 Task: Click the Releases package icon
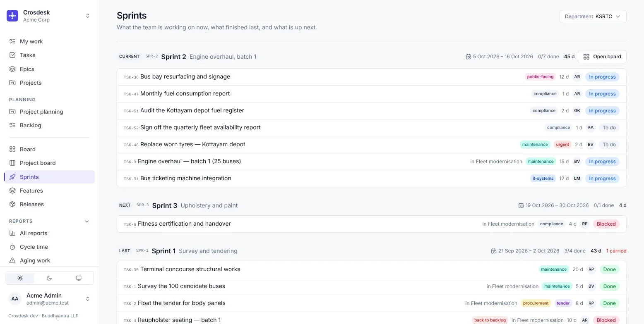pyautogui.click(x=12, y=204)
